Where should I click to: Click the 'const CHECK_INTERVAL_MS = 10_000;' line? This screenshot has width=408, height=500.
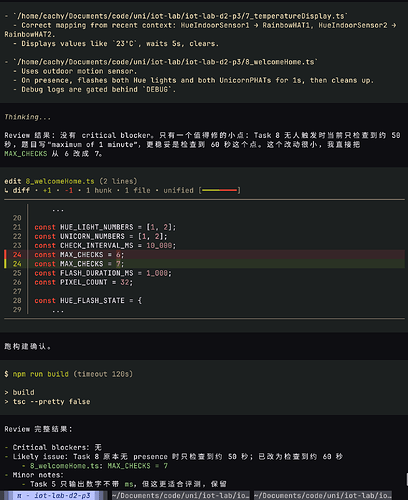(x=105, y=246)
